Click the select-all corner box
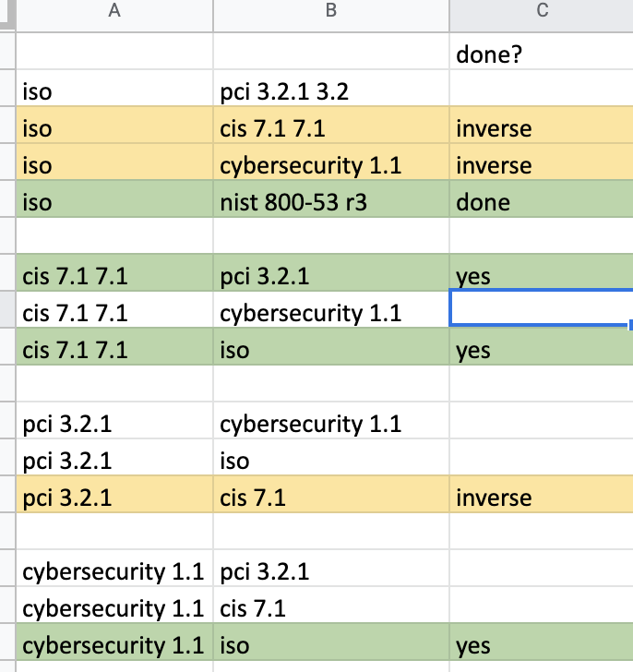 click(x=7, y=16)
